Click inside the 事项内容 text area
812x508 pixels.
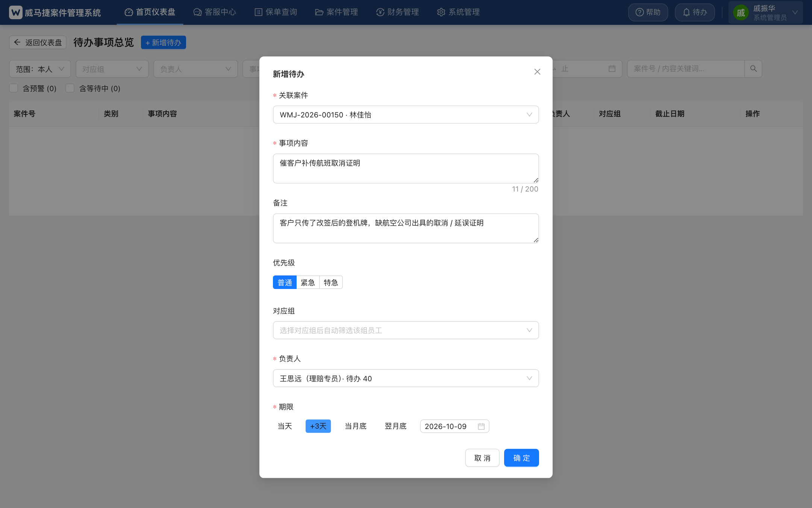click(x=406, y=168)
